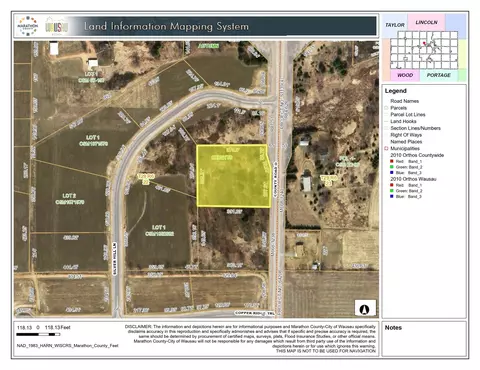Click green Band_2 swatch under Orthos Countywide

tap(392, 167)
